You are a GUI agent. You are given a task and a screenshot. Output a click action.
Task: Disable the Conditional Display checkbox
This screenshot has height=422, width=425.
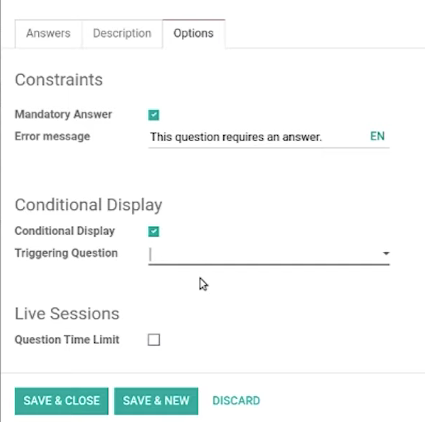coord(154,231)
